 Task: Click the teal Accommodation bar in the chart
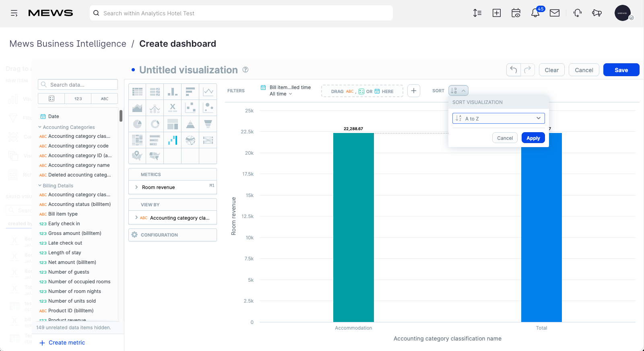pyautogui.click(x=353, y=227)
